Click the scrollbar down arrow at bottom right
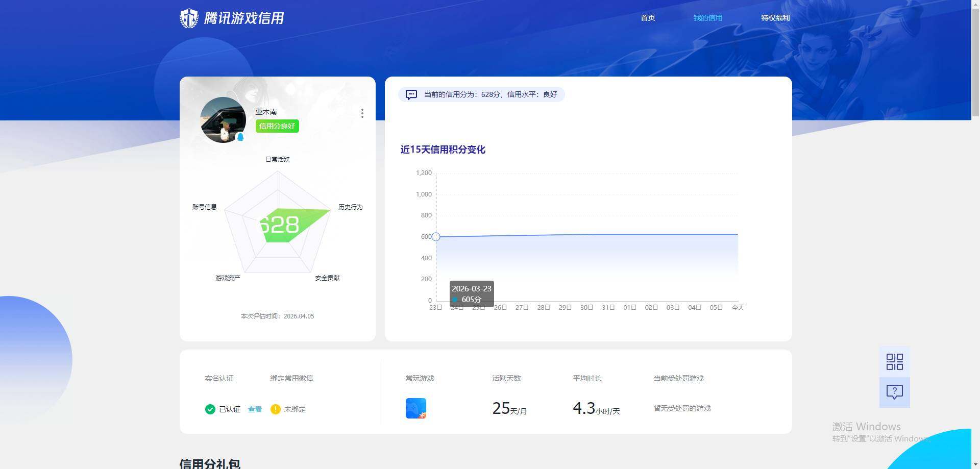Viewport: 980px width, 469px height. point(975,464)
